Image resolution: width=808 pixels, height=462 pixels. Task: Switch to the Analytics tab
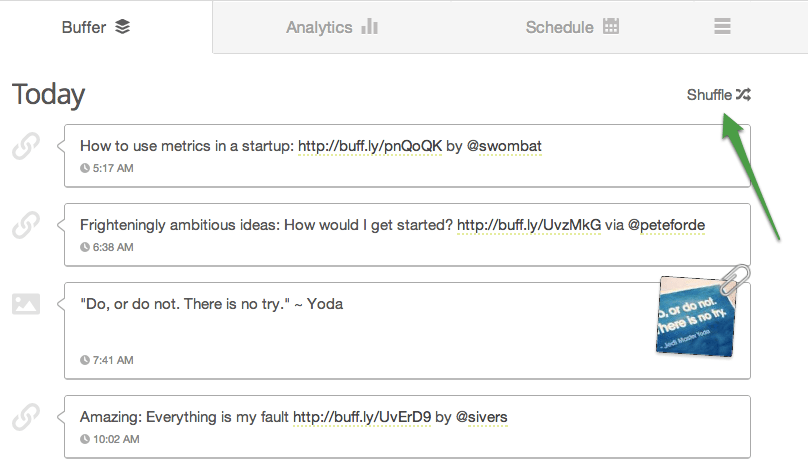click(331, 27)
